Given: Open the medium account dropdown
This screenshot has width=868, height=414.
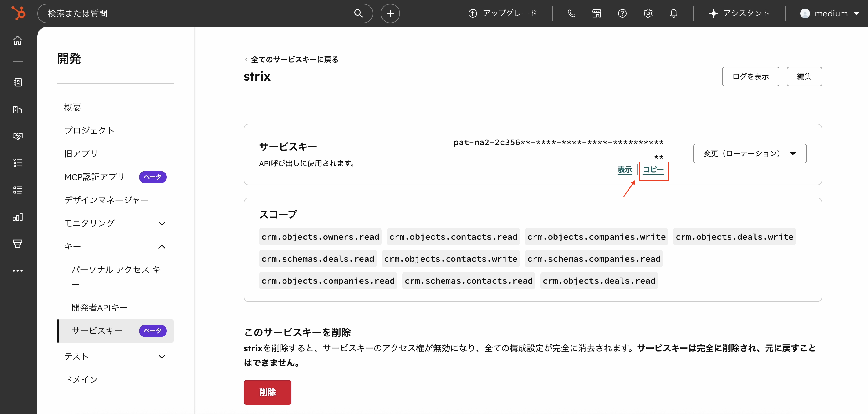Looking at the screenshot, I should (829, 13).
